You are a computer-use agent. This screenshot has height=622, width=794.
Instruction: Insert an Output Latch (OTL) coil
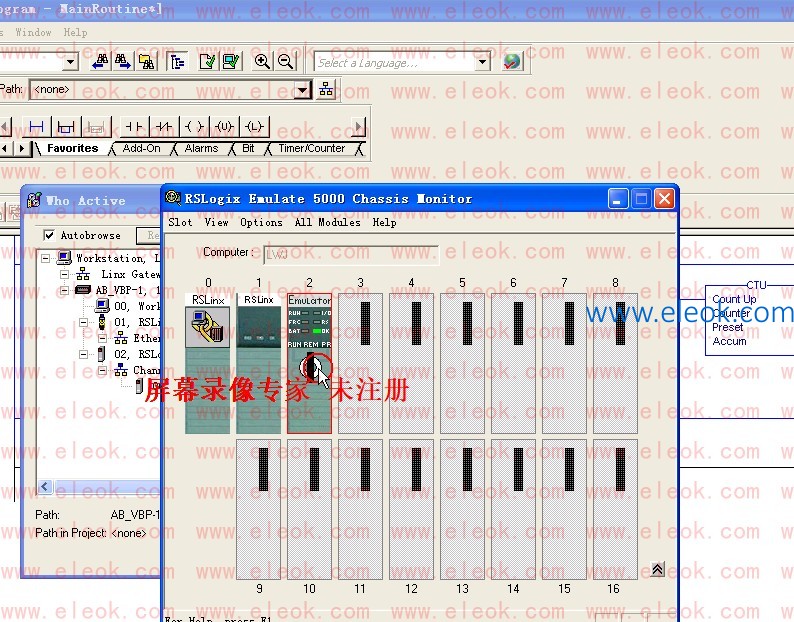point(254,126)
